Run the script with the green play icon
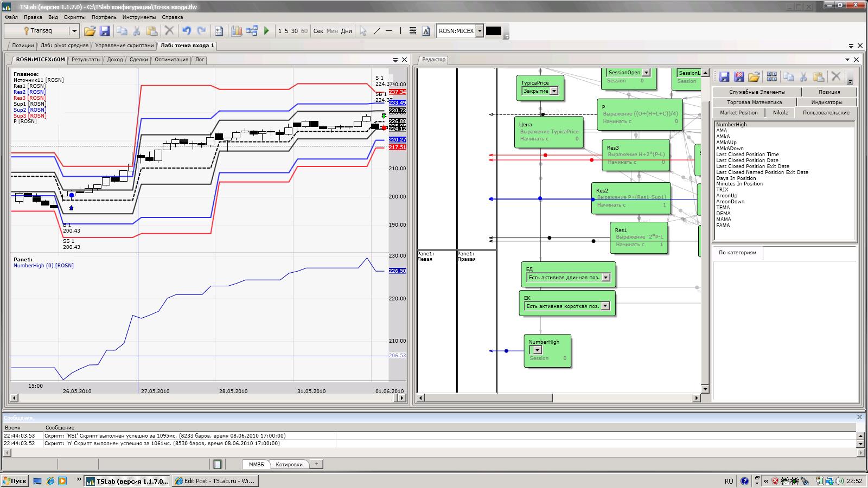Screen dimensions: 868x488 tap(266, 31)
